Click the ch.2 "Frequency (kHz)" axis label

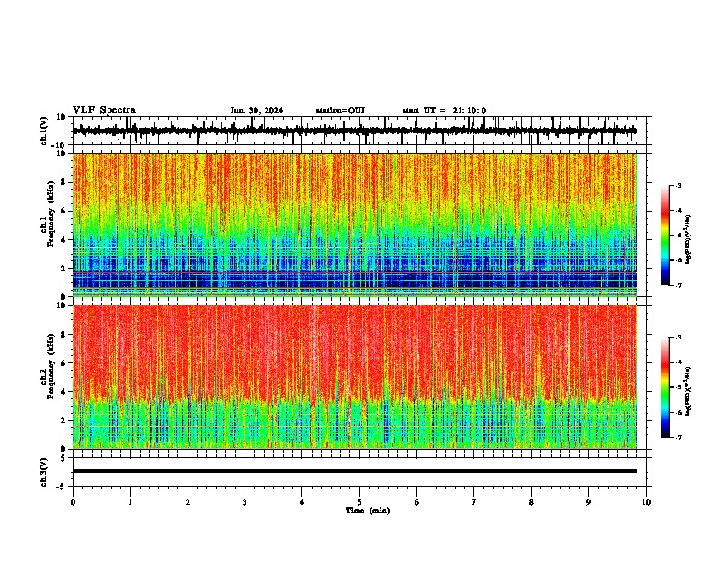click(x=51, y=366)
